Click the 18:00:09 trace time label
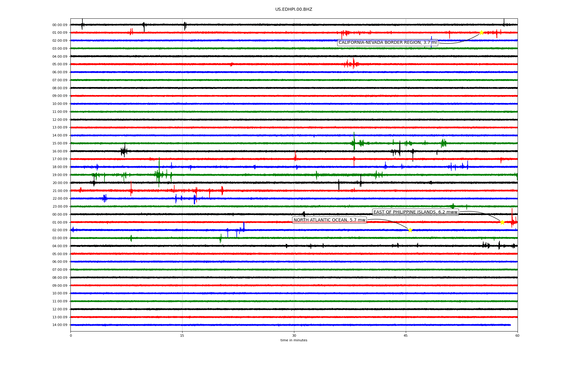This screenshot has width=588, height=368. click(60, 167)
